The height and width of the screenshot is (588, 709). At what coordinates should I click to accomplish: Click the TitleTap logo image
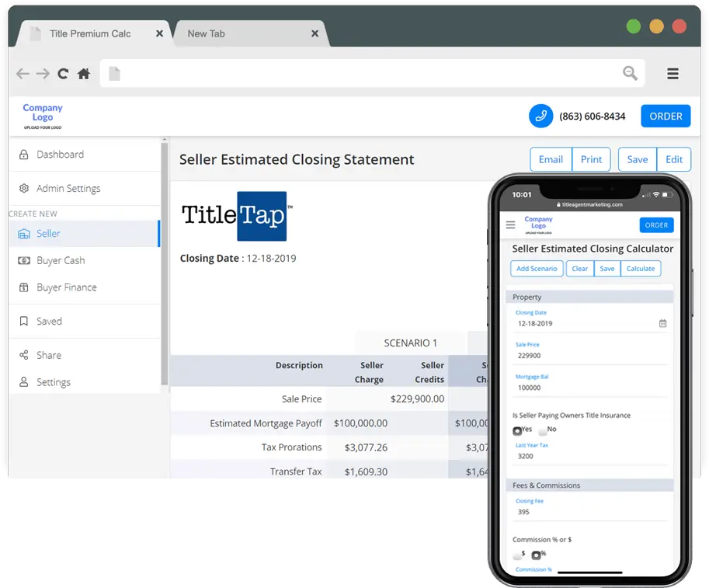click(x=237, y=216)
